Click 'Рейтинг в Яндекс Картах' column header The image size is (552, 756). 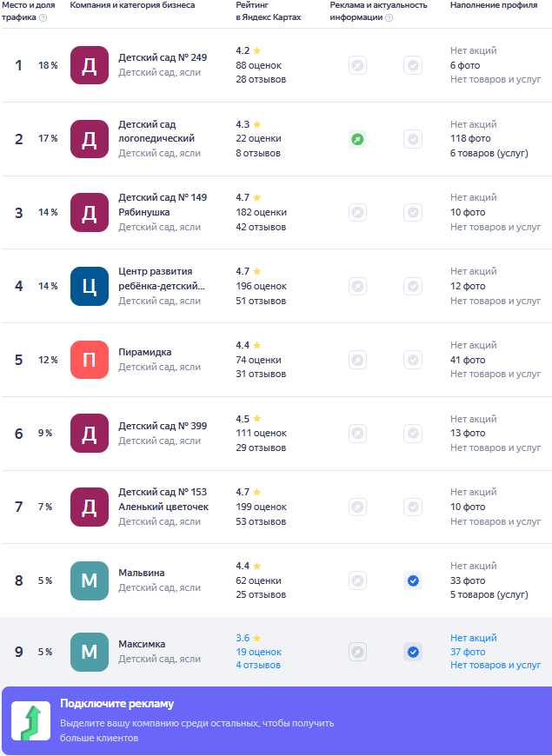[269, 11]
